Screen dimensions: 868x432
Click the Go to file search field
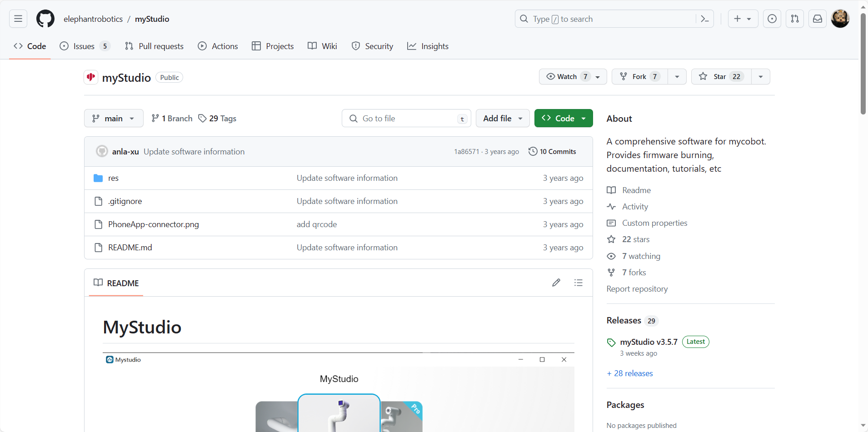pyautogui.click(x=406, y=118)
